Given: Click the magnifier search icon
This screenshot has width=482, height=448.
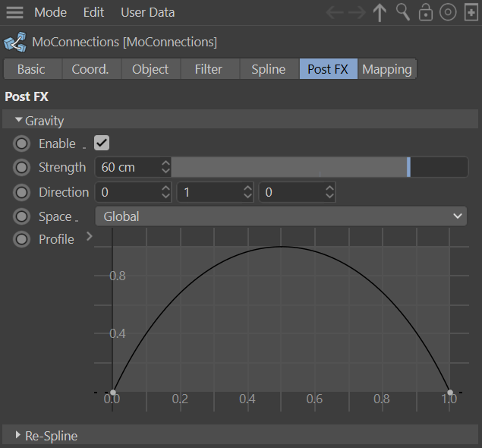Looking at the screenshot, I should coord(403,13).
